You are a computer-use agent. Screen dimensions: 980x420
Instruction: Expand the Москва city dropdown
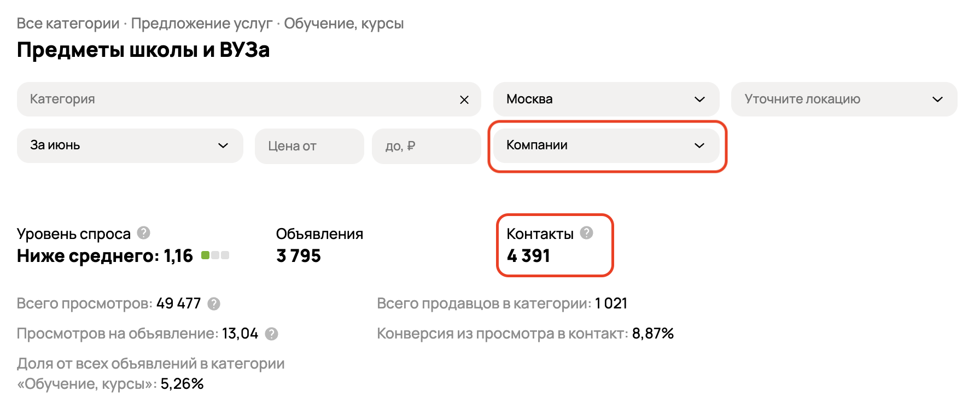pyautogui.click(x=606, y=99)
